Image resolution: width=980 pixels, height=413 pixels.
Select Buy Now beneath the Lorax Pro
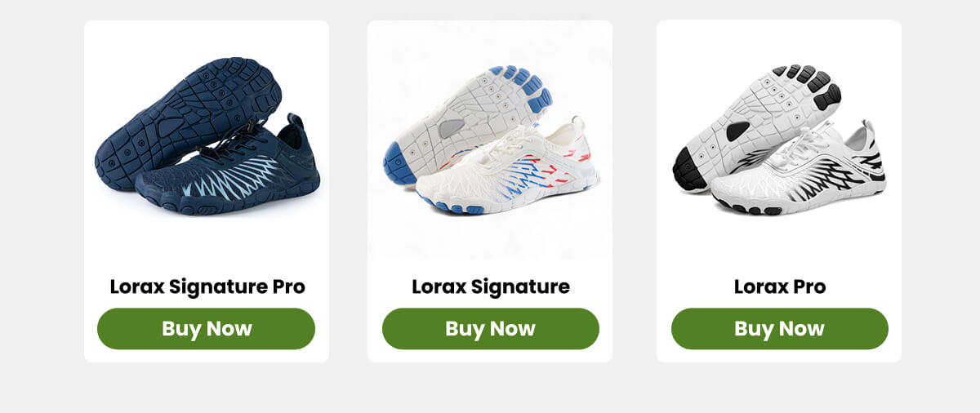point(779,329)
